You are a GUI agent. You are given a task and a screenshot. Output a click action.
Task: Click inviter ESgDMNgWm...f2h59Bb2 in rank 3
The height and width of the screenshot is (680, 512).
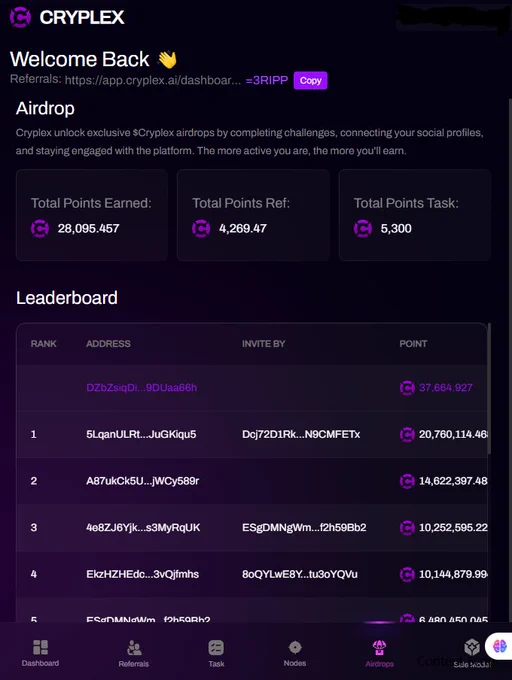tap(304, 527)
